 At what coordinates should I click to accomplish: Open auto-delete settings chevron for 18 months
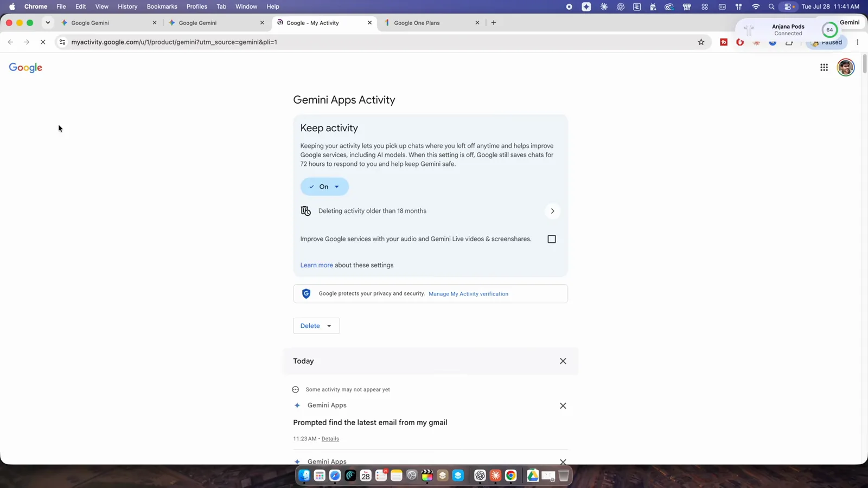[552, 211]
